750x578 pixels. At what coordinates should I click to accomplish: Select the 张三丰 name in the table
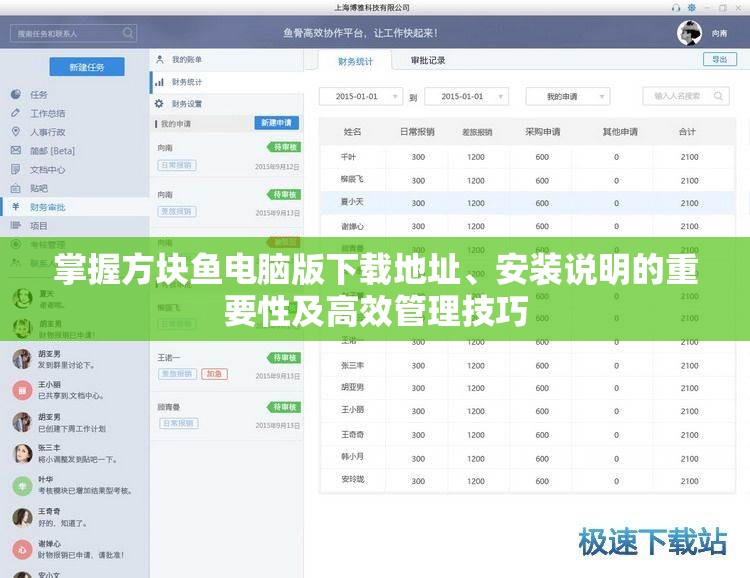[352, 365]
